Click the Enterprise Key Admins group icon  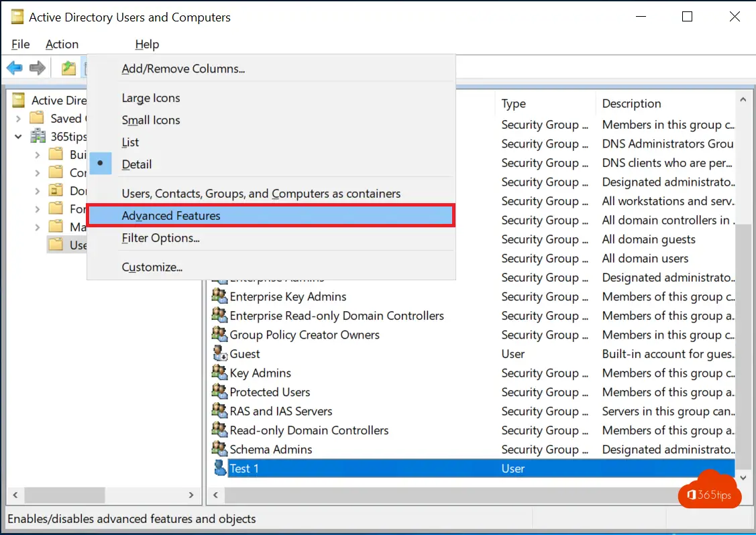point(219,296)
